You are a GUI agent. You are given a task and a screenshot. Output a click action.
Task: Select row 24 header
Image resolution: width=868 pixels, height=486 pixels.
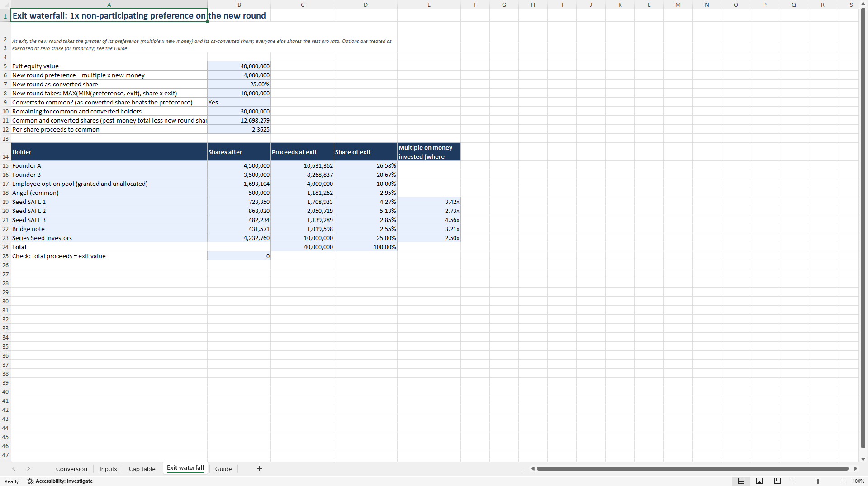coord(5,247)
